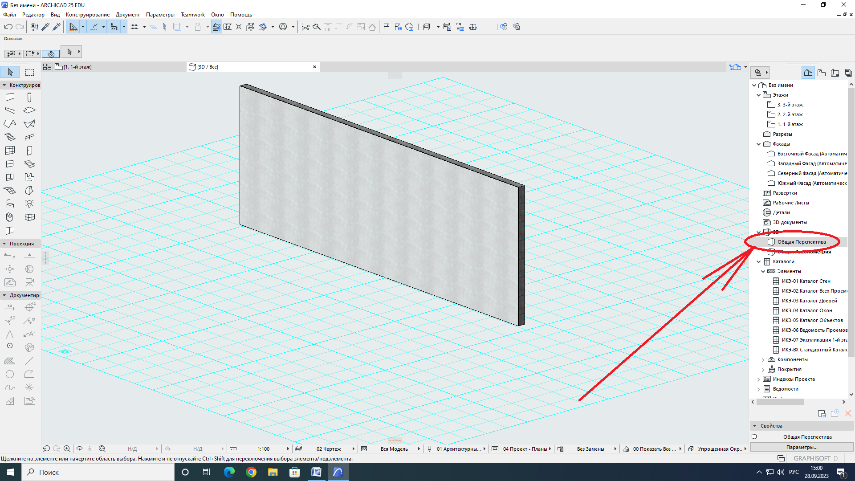This screenshot has height=481, width=855.
Task: Click the magnifier Find & Select icon
Action: click(x=317, y=27)
